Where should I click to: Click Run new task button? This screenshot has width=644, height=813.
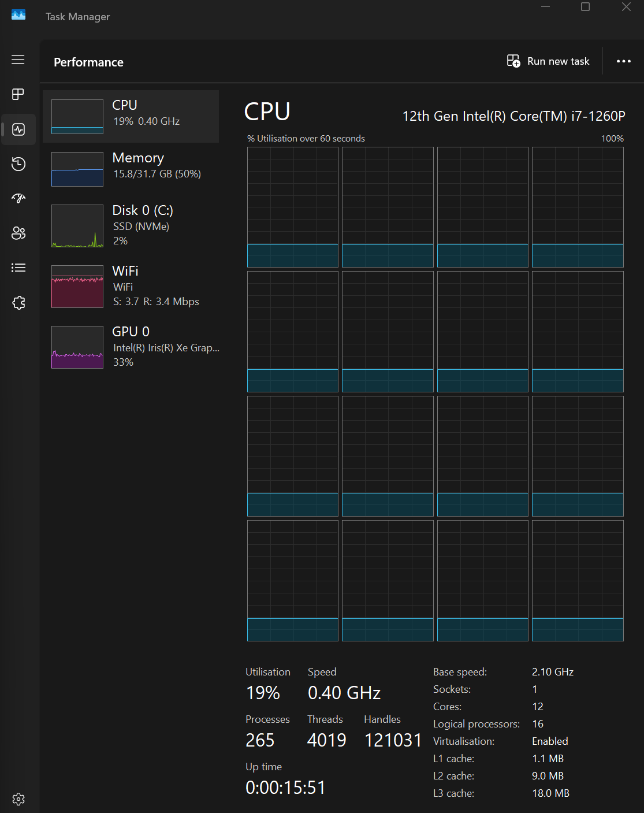point(548,61)
